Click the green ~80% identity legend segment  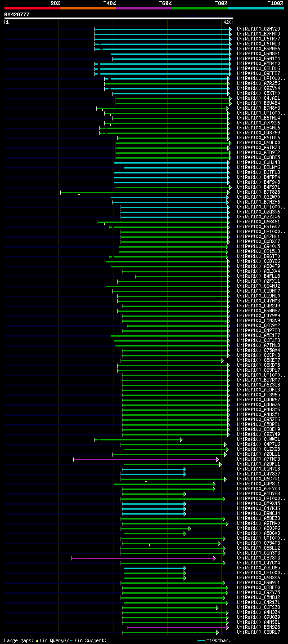point(199,8)
